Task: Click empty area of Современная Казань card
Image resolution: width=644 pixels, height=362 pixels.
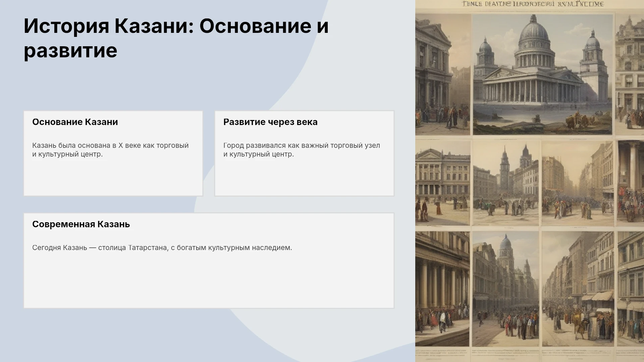Action: click(x=209, y=282)
